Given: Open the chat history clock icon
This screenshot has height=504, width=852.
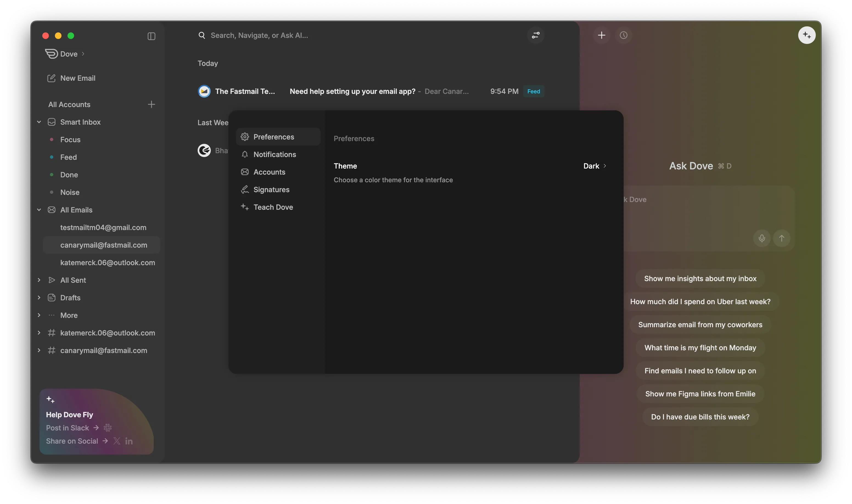Looking at the screenshot, I should [623, 35].
